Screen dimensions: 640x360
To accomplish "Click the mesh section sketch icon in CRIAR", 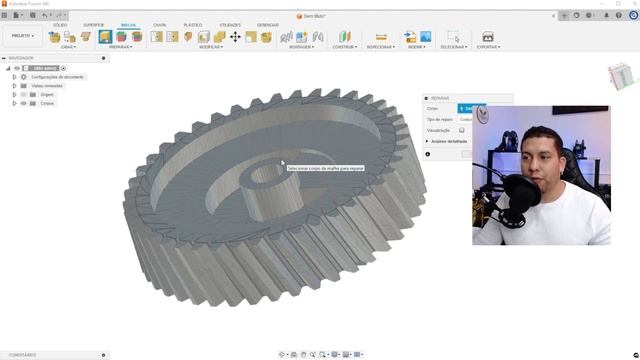I will (85, 37).
